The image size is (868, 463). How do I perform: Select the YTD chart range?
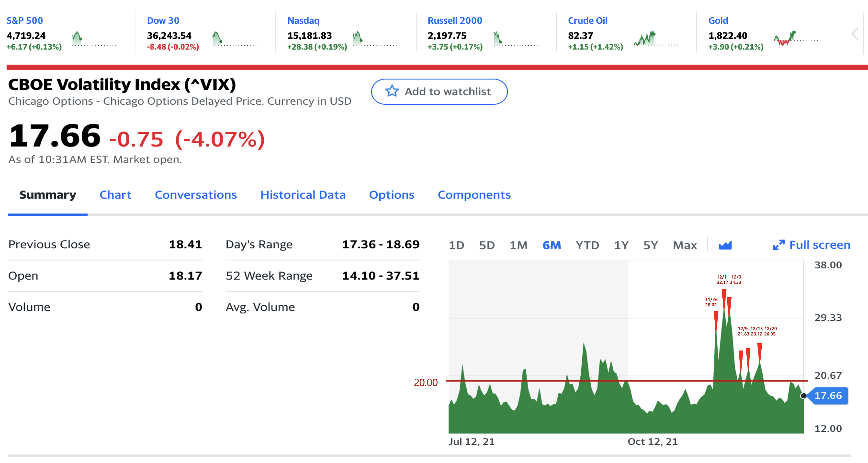pyautogui.click(x=587, y=245)
